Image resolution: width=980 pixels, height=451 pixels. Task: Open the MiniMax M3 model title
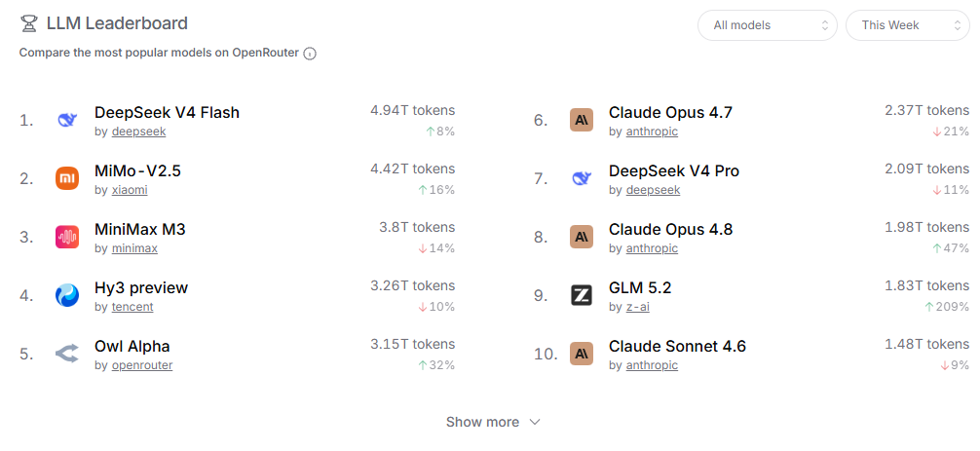click(140, 229)
